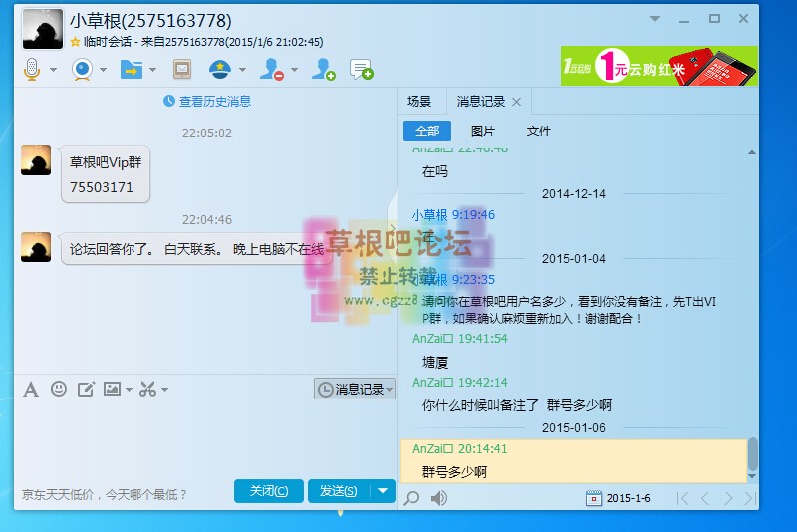Image resolution: width=797 pixels, height=532 pixels.
Task: Go to next page of message history
Action: click(728, 498)
